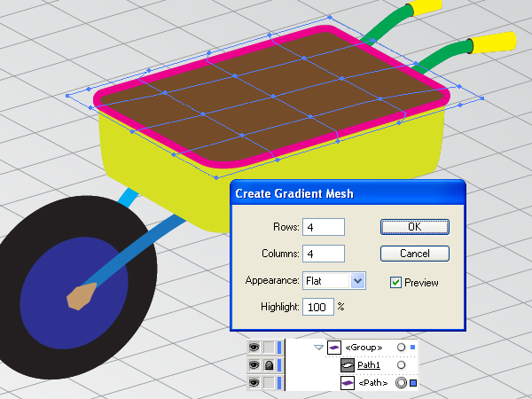The width and height of the screenshot is (532, 399).
Task: Collapse the <Group> disclosure triangle
Action: pos(318,347)
